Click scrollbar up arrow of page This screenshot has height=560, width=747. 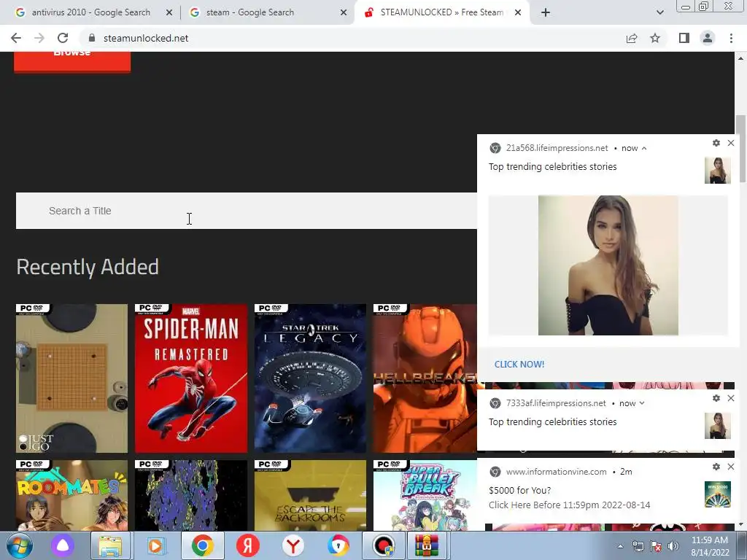(741, 58)
